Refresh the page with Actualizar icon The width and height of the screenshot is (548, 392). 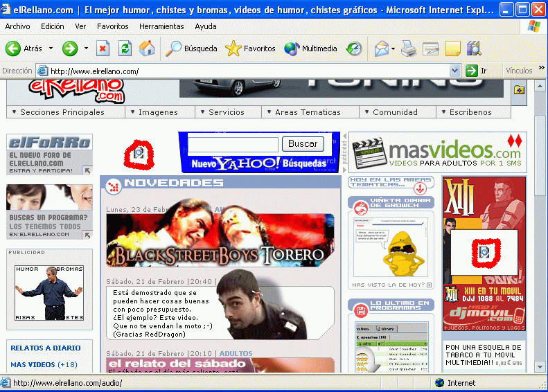tap(125, 48)
